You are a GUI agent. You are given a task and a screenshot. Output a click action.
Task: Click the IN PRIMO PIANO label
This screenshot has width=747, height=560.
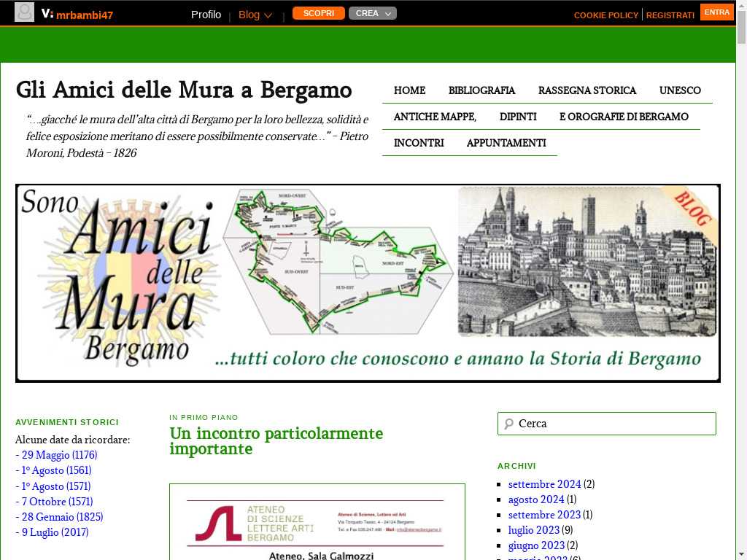(204, 418)
